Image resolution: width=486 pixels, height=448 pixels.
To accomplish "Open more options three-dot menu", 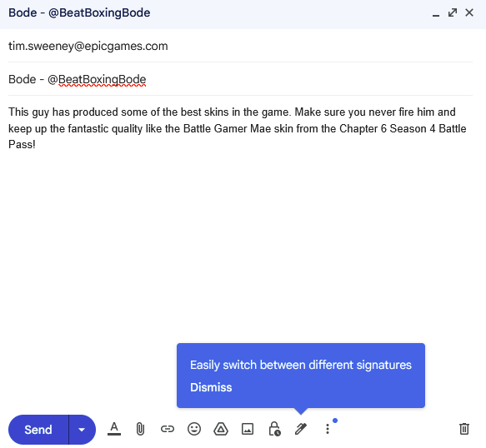I will [328, 429].
